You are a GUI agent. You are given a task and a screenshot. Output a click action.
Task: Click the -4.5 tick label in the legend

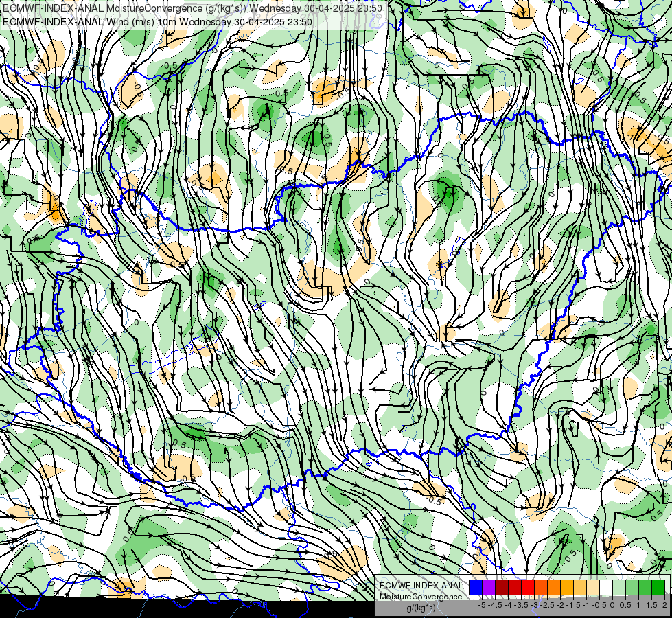click(495, 605)
